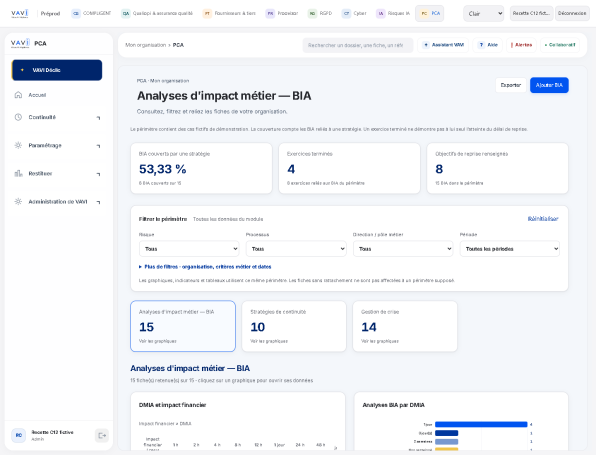Switch to the Cyber module tab
This screenshot has height=455, width=596.
tap(354, 14)
